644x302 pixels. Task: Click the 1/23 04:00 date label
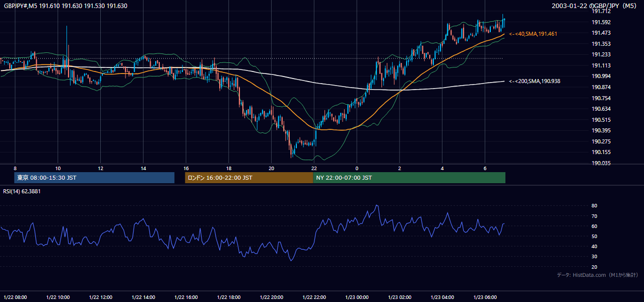pos(443,297)
